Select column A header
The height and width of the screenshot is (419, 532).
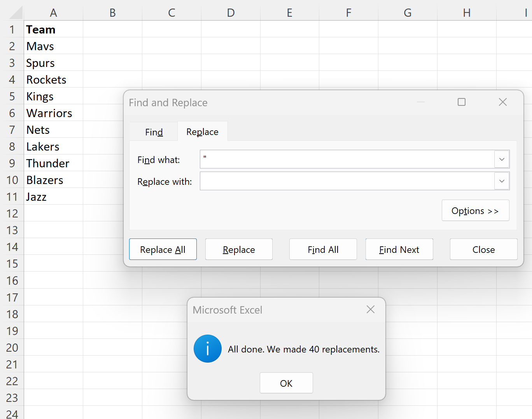pos(54,12)
